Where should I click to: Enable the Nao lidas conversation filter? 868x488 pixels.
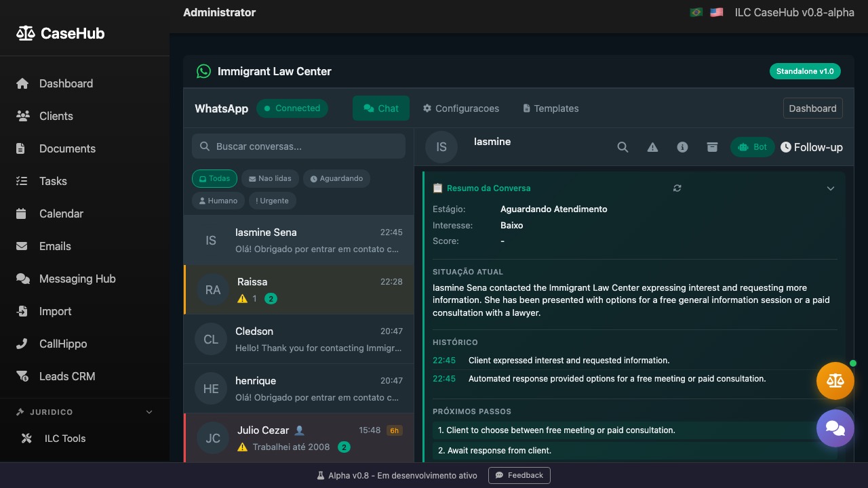[x=270, y=178]
